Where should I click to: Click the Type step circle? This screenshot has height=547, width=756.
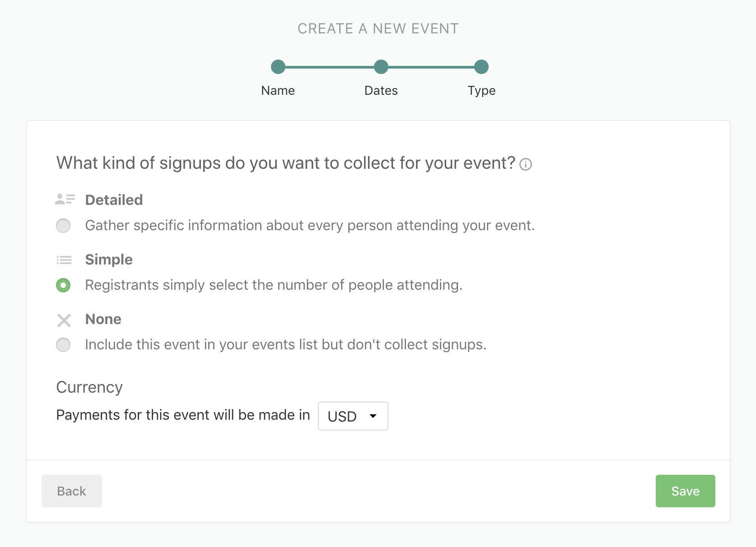(481, 67)
